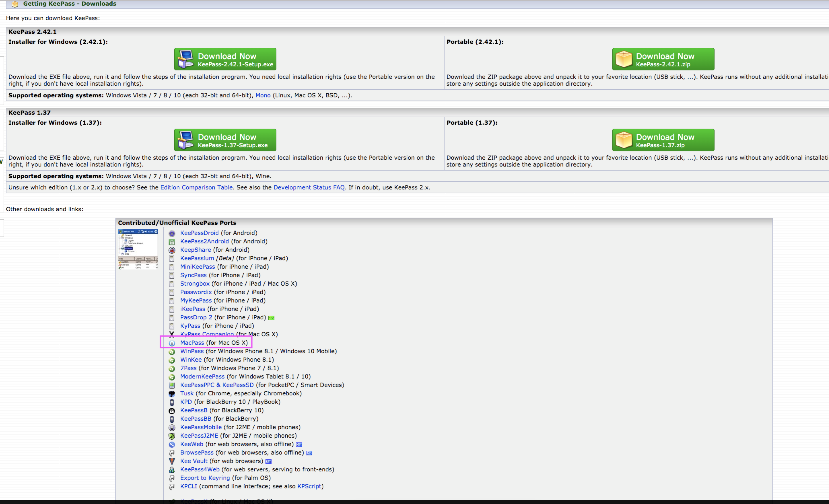Image resolution: width=829 pixels, height=504 pixels.
Task: Download the KeePass-1.37.zip portable package
Action: tap(663, 140)
